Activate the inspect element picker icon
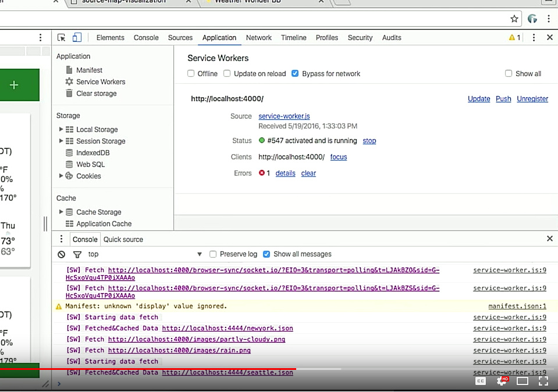Viewport: 558px width, 392px height. point(61,37)
